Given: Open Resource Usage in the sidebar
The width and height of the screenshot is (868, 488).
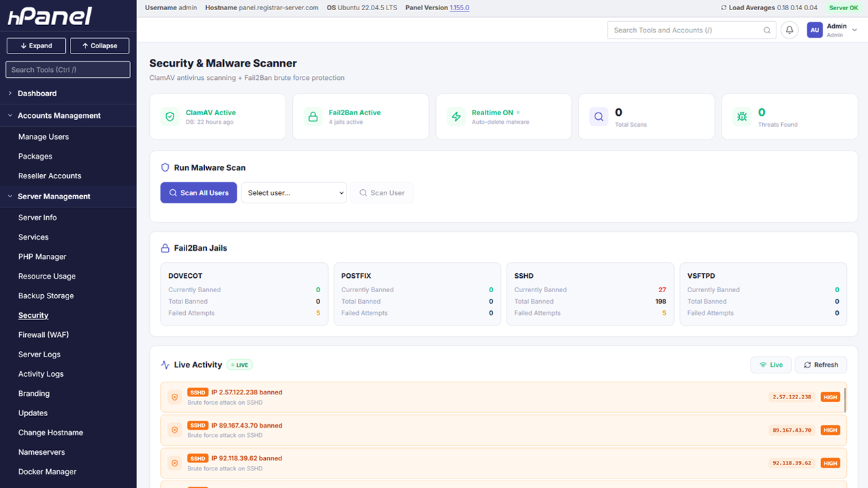Looking at the screenshot, I should point(47,277).
